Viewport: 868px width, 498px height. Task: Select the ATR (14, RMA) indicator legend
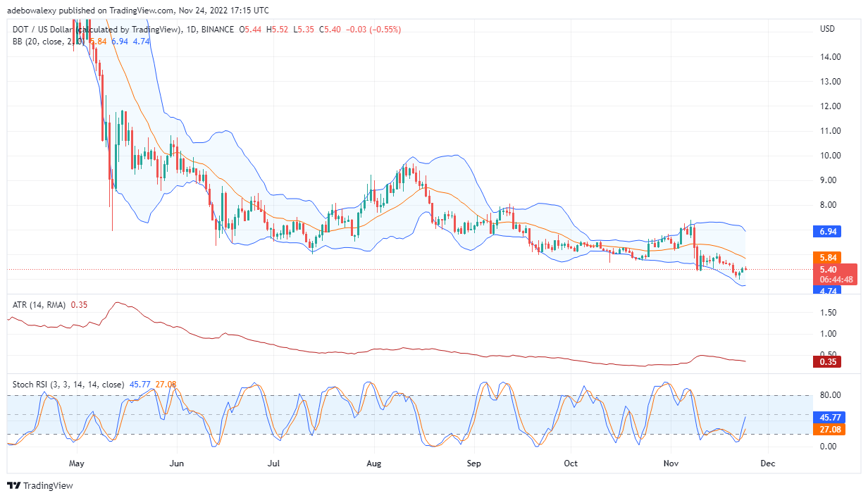pos(39,305)
